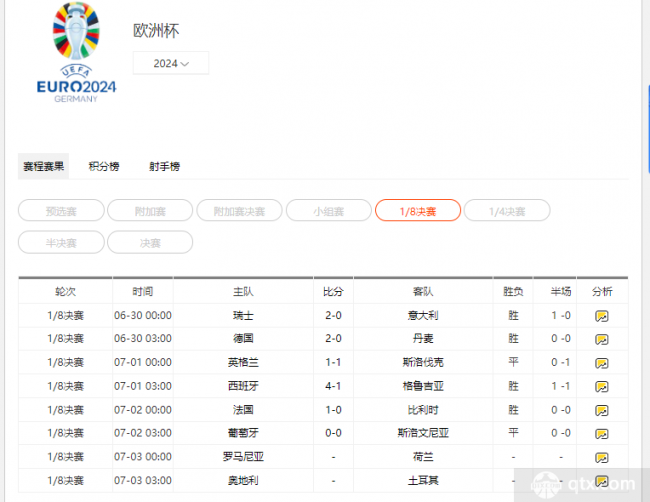
Task: Select the 半决赛 stage button
Action: click(x=61, y=243)
